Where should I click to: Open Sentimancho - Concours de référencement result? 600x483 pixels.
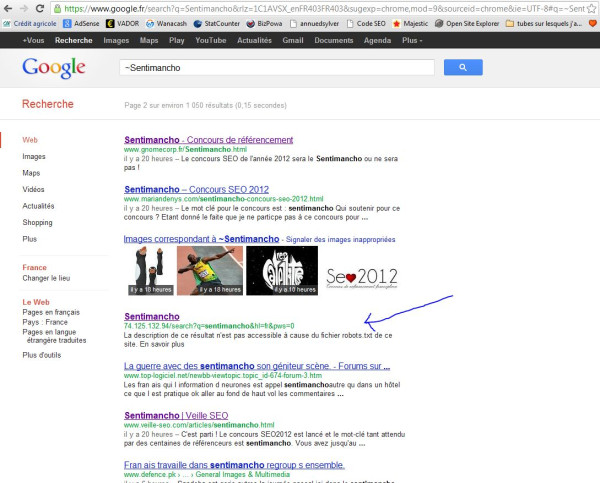point(209,140)
